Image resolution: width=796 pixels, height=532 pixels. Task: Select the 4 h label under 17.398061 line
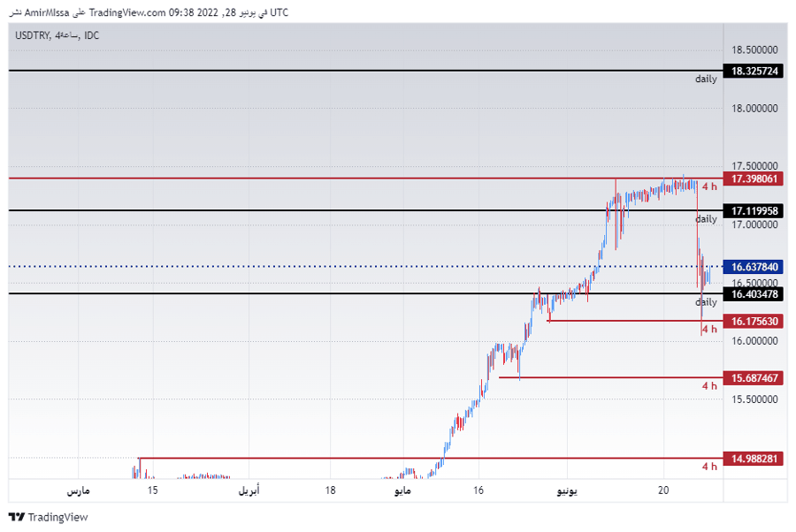[x=709, y=186]
